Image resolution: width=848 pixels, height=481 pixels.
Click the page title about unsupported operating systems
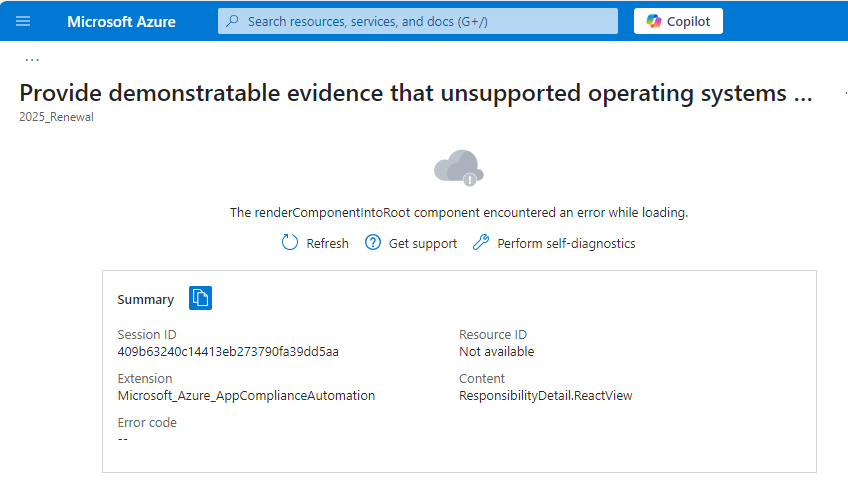click(x=415, y=93)
